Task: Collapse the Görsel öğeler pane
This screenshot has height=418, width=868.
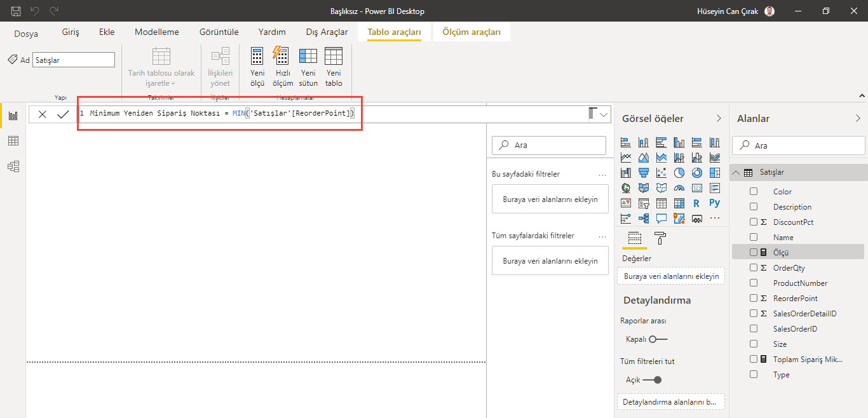Action: [719, 118]
